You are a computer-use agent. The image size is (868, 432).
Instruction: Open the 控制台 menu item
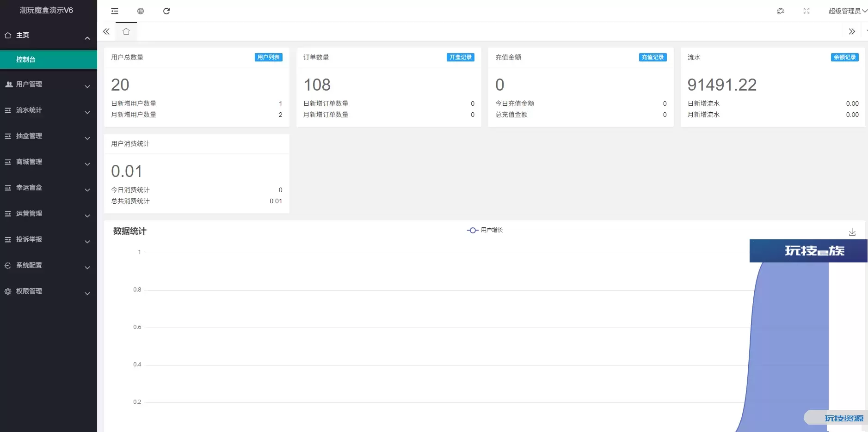49,60
